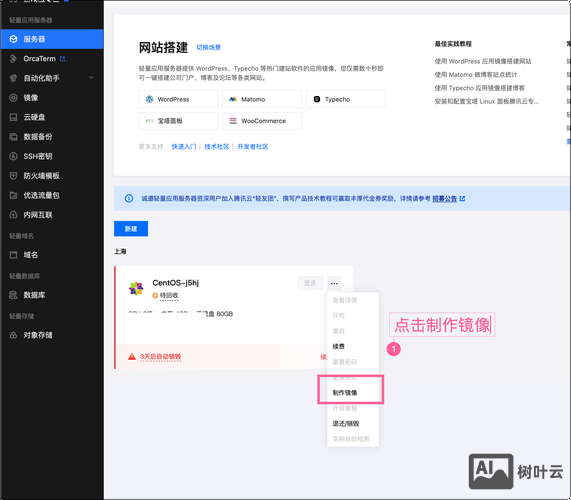Screen dimensions: 571x500
Task: Click external-link icon after 招募公告
Action: click(x=462, y=198)
